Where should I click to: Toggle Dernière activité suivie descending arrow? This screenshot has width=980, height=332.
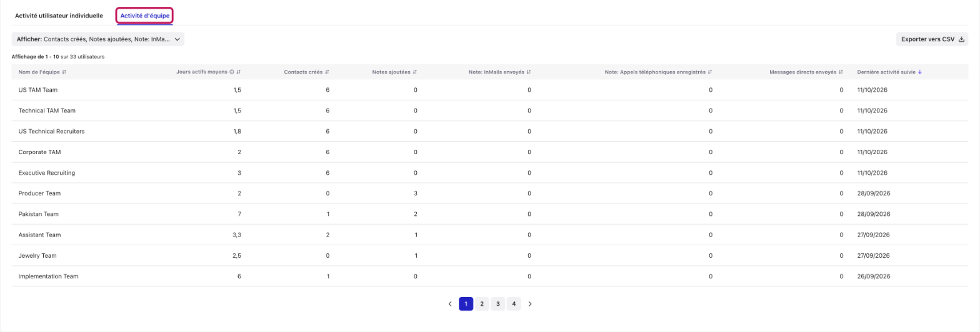click(920, 72)
